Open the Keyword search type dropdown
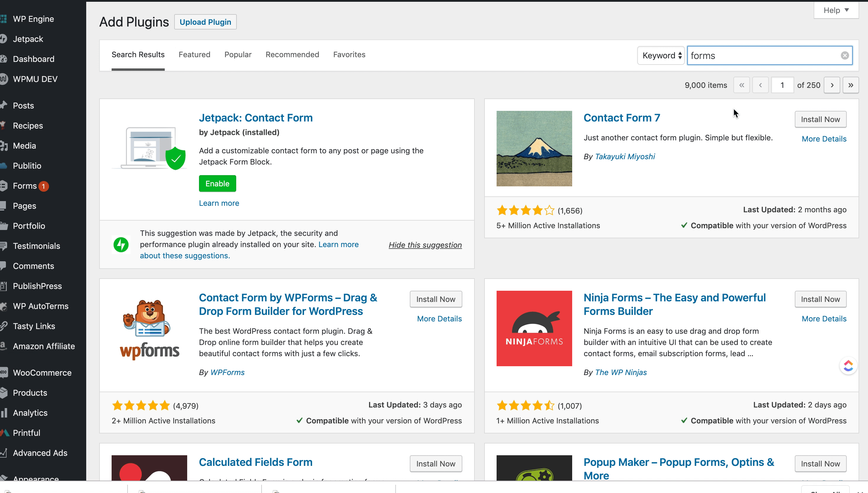This screenshot has height=493, width=868. [661, 55]
